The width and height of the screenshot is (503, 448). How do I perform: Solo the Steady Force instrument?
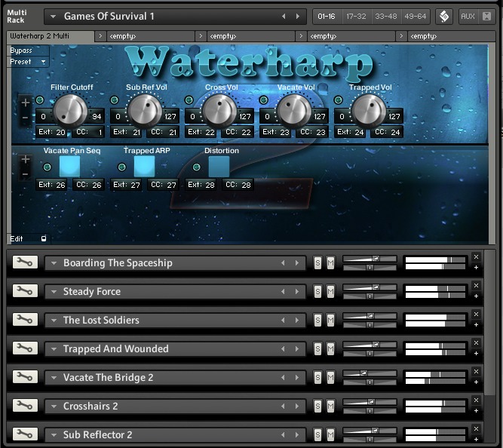(x=317, y=292)
